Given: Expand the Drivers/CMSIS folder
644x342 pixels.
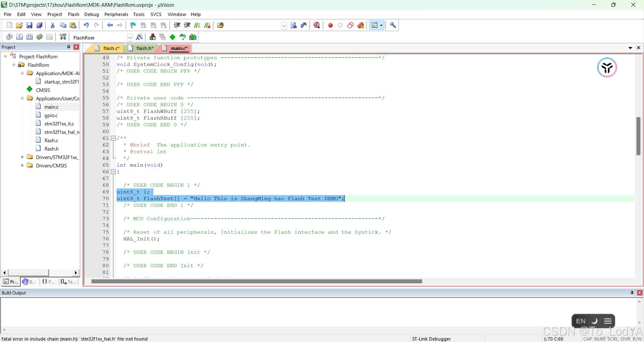Looking at the screenshot, I should 22,165.
